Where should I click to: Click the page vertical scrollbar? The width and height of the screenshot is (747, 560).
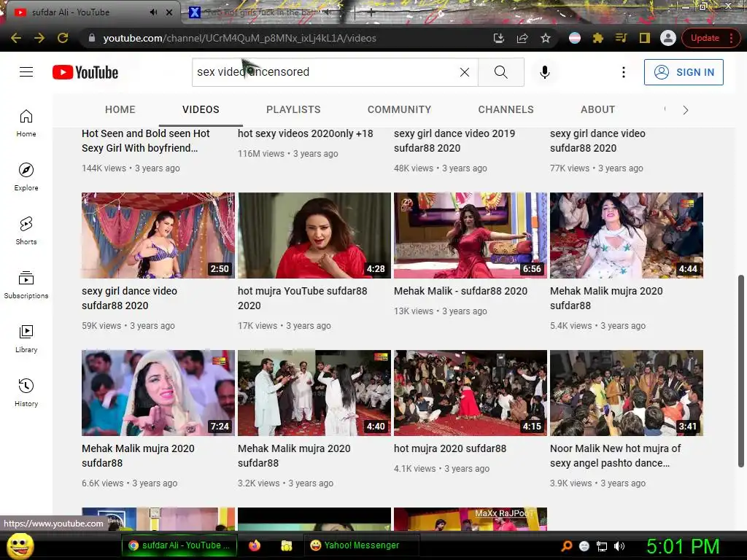click(x=741, y=370)
